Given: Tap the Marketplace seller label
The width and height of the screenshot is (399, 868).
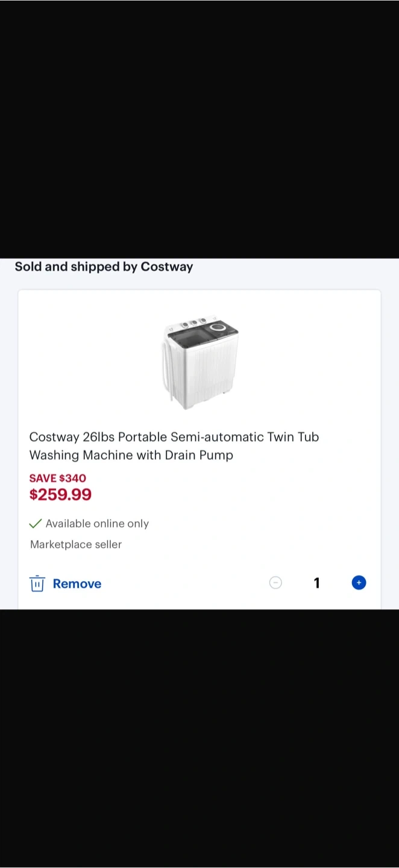Looking at the screenshot, I should [x=76, y=544].
